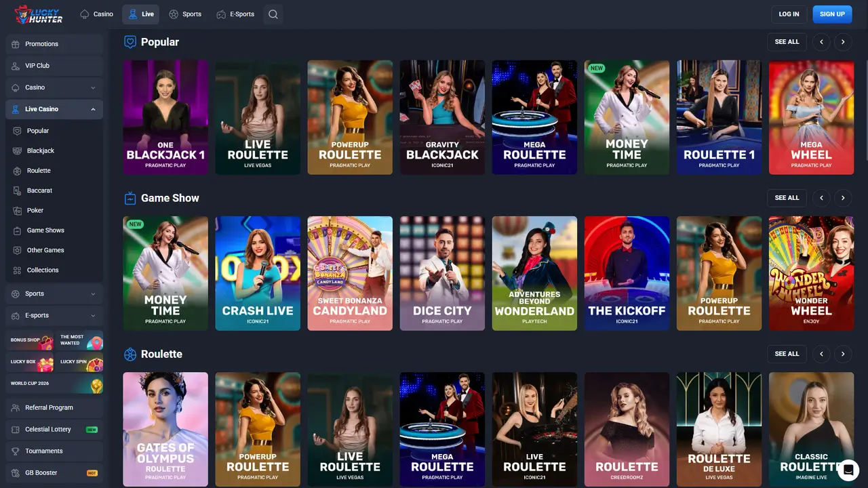Image resolution: width=868 pixels, height=488 pixels.
Task: Open The Kickoff game card
Action: coord(627,273)
